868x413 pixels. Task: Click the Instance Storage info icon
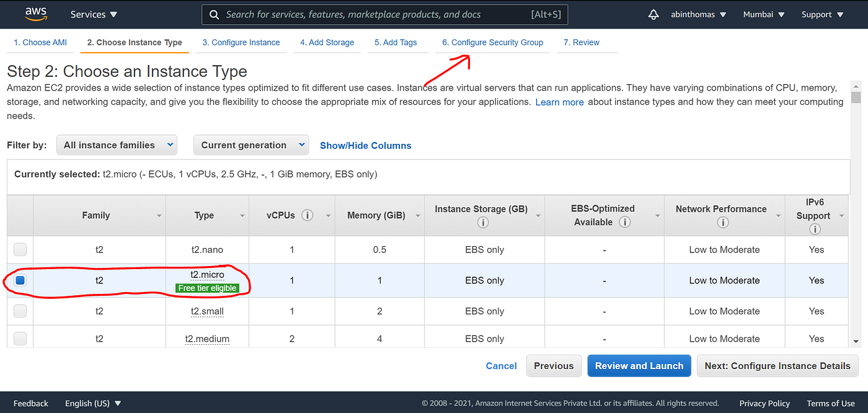(x=483, y=223)
